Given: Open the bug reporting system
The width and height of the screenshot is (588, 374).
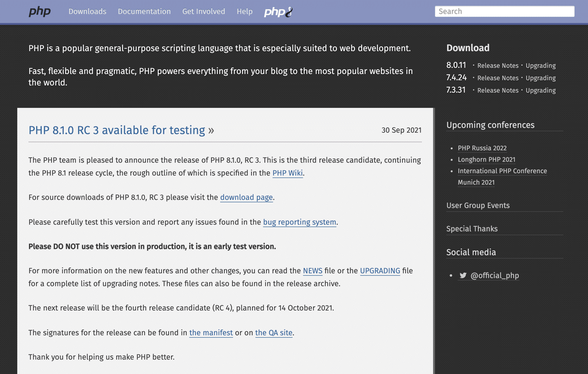Looking at the screenshot, I should pos(299,222).
